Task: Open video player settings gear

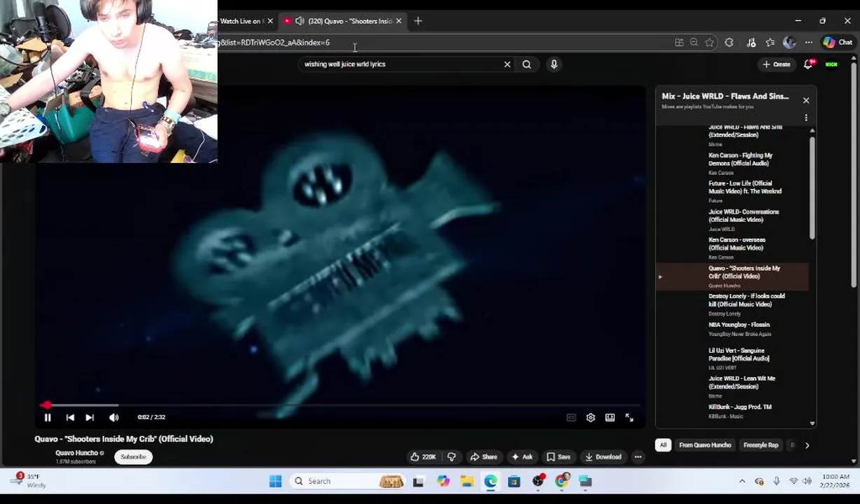Action: tap(590, 417)
